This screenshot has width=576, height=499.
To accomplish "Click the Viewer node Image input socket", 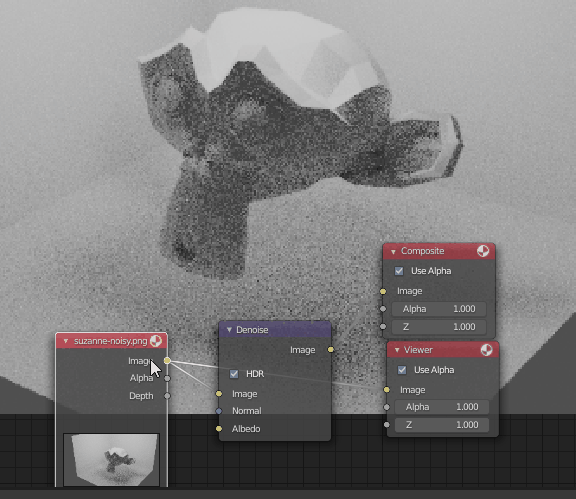I will [386, 389].
